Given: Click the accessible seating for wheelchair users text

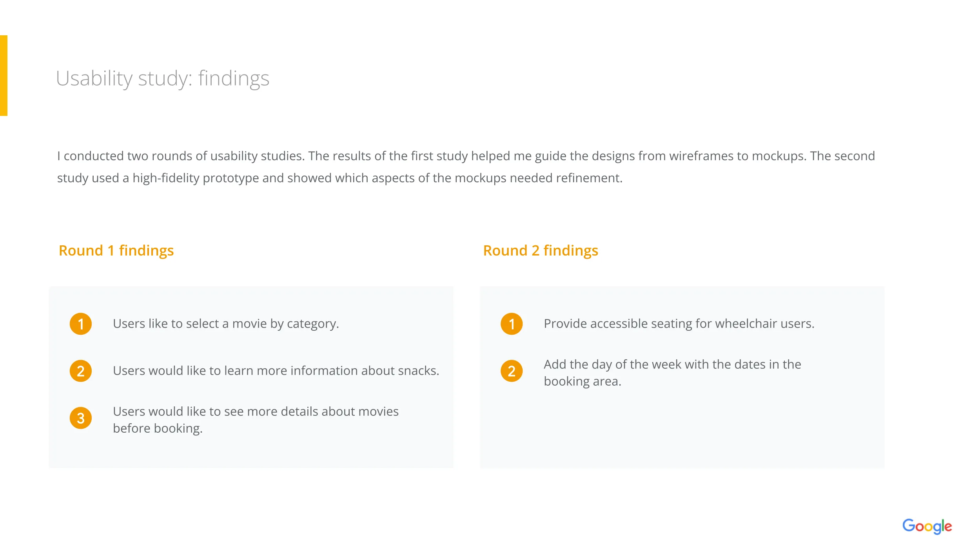Looking at the screenshot, I should [679, 324].
